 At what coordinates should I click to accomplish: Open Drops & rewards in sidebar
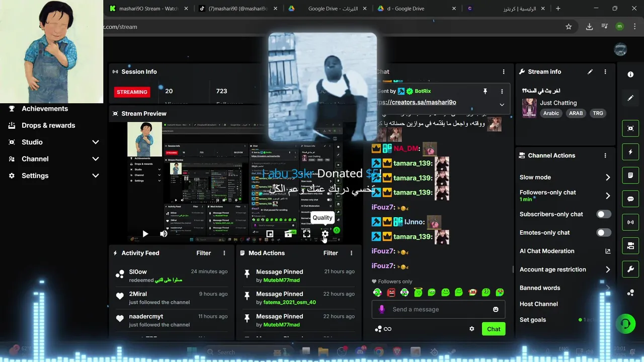pyautogui.click(x=48, y=126)
